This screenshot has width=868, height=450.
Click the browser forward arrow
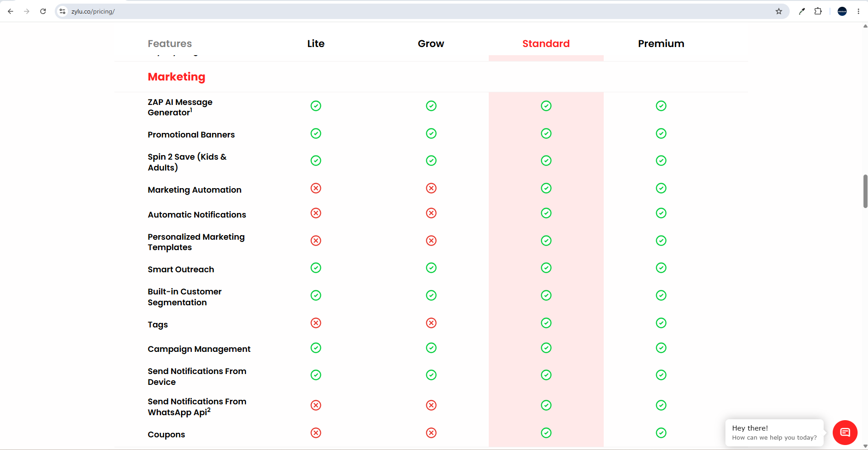click(x=27, y=11)
